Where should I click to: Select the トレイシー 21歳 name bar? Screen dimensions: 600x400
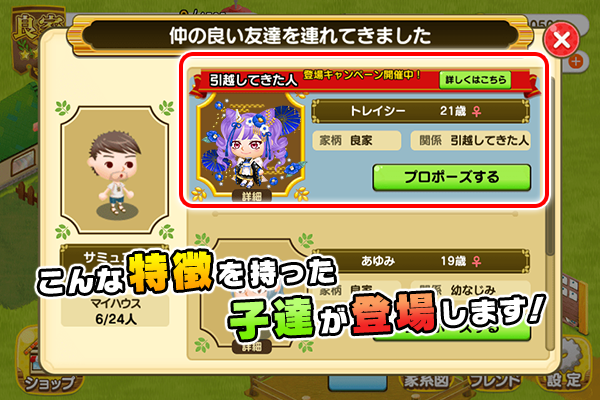[x=421, y=111]
